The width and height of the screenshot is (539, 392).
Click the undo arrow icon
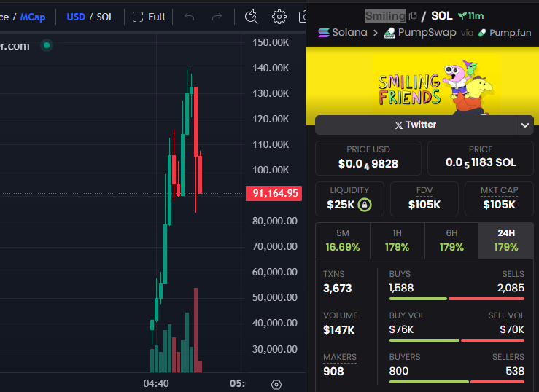(190, 17)
